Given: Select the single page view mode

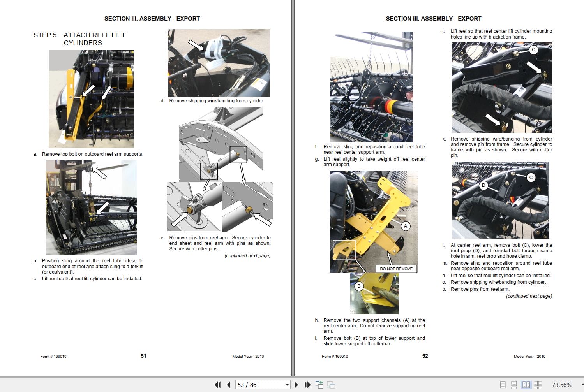Looking at the screenshot, I should click(503, 385).
